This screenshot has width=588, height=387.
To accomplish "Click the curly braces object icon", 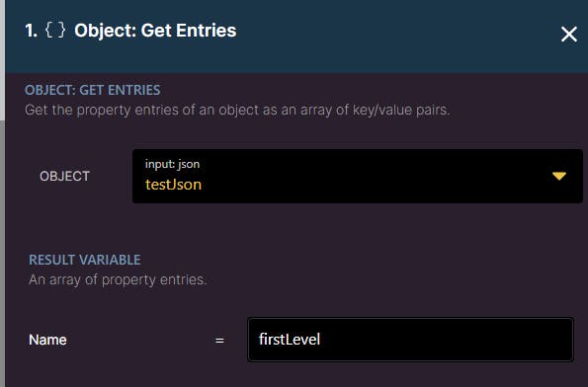I will (x=55, y=31).
